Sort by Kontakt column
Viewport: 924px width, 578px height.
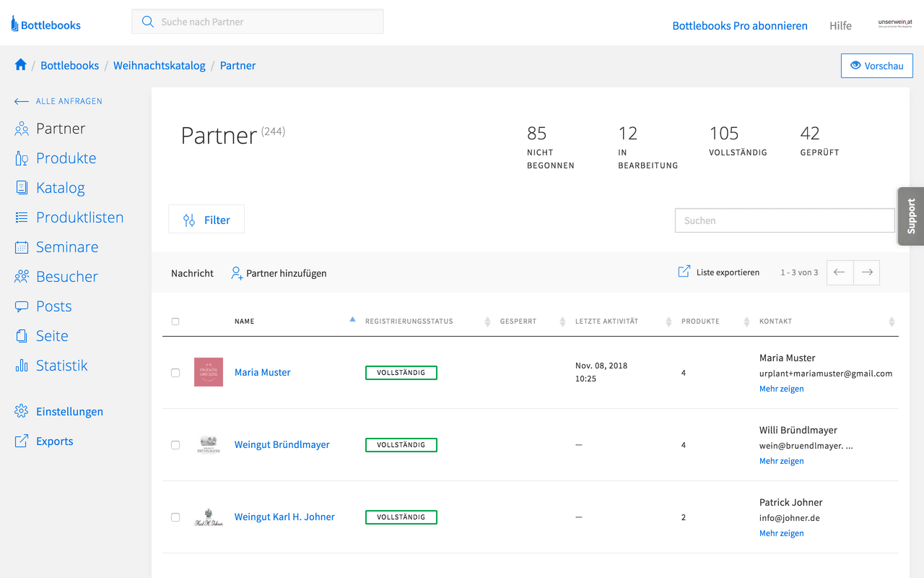pyautogui.click(x=892, y=322)
